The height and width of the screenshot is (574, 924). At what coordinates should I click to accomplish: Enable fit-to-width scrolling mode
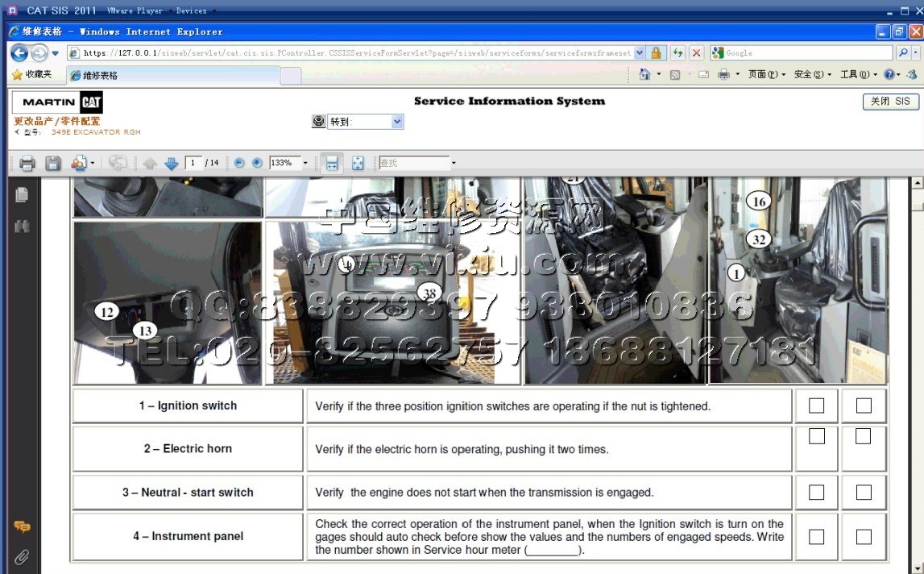331,164
